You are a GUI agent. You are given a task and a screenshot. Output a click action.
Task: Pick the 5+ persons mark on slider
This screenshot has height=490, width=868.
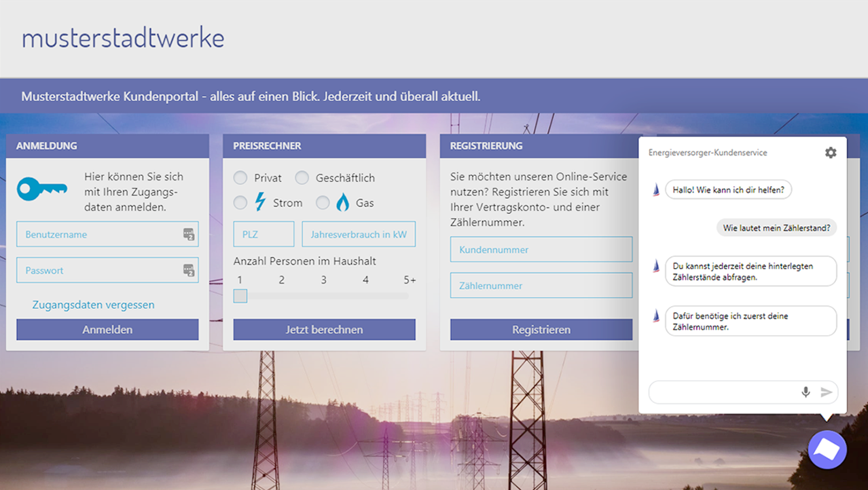pyautogui.click(x=410, y=280)
